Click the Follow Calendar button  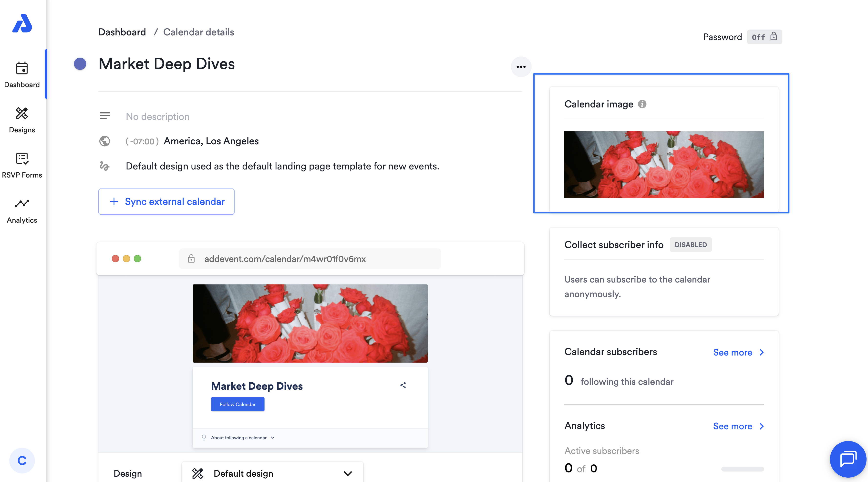coord(238,404)
